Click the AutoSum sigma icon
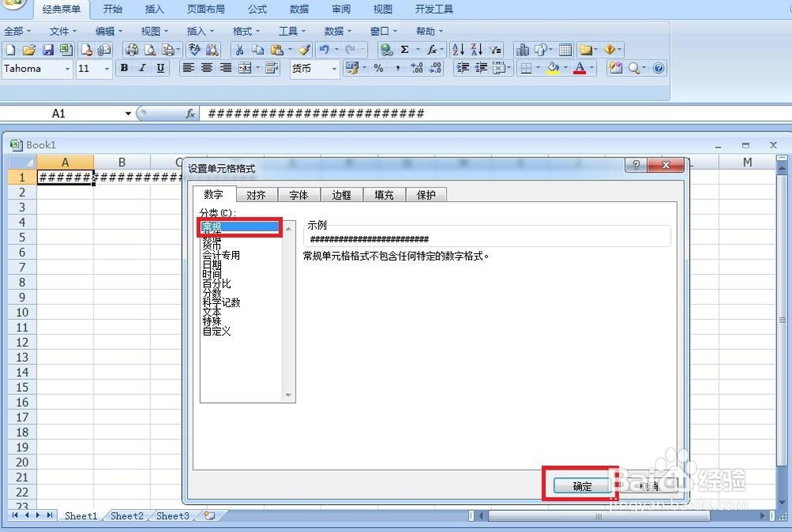Screen dimensions: 792x532 (405, 49)
